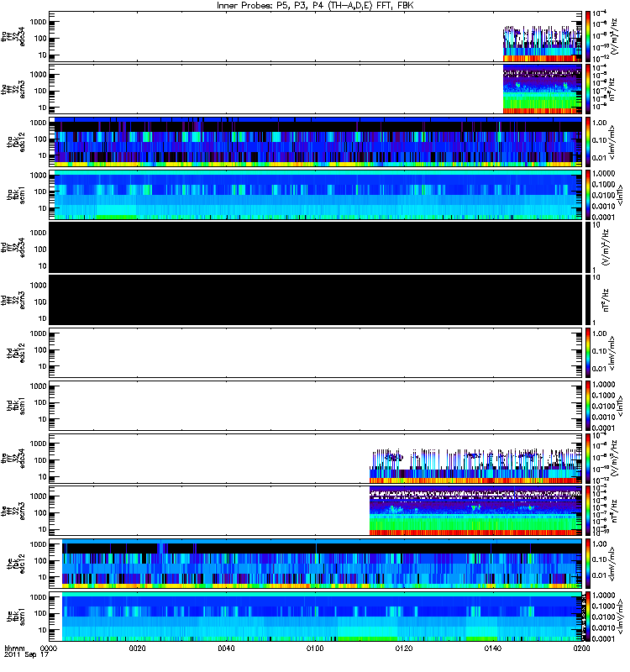Click the "thd fff 32 scm3" y-axis label

coord(13,300)
